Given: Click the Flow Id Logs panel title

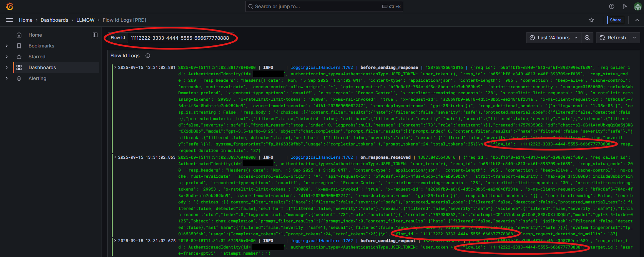Looking at the screenshot, I should click(125, 56).
